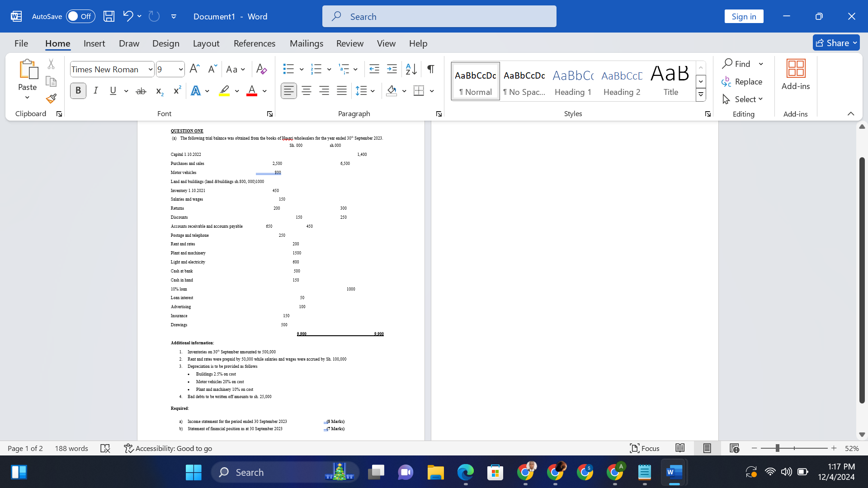Click the Save icon in title bar

click(x=109, y=16)
